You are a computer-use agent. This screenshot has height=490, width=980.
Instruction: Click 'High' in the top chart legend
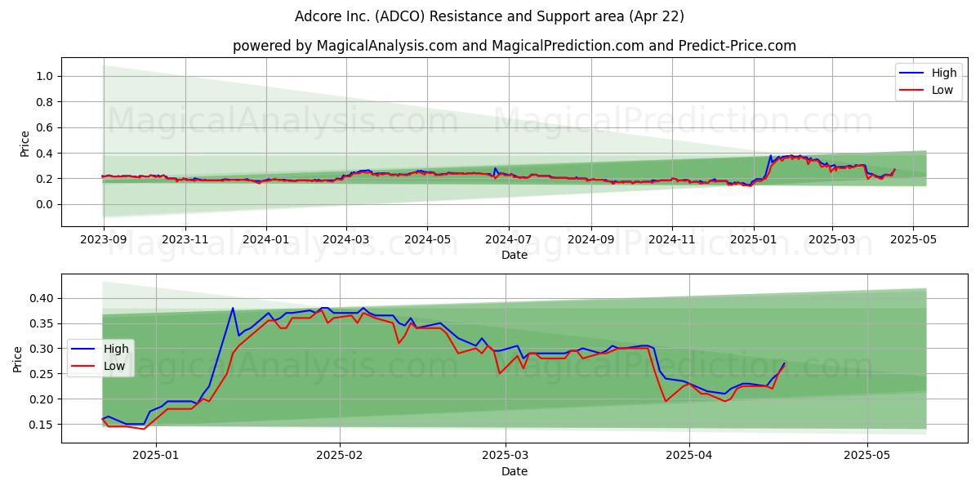[943, 73]
